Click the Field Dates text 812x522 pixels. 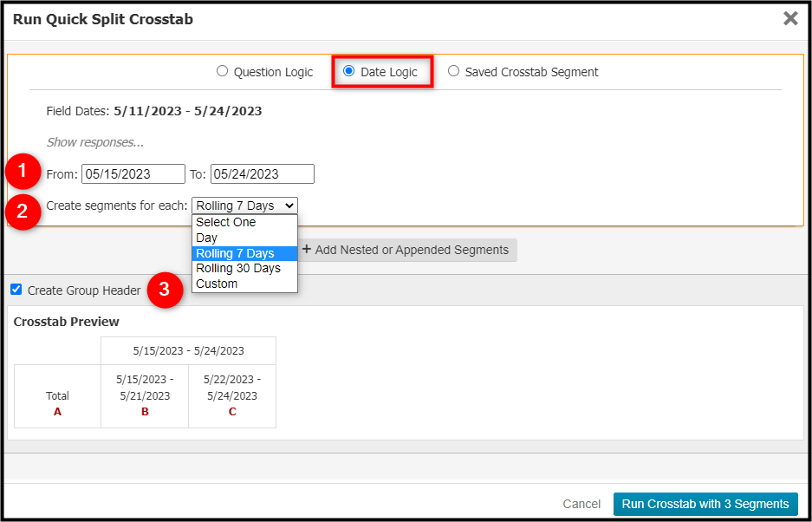[153, 112]
